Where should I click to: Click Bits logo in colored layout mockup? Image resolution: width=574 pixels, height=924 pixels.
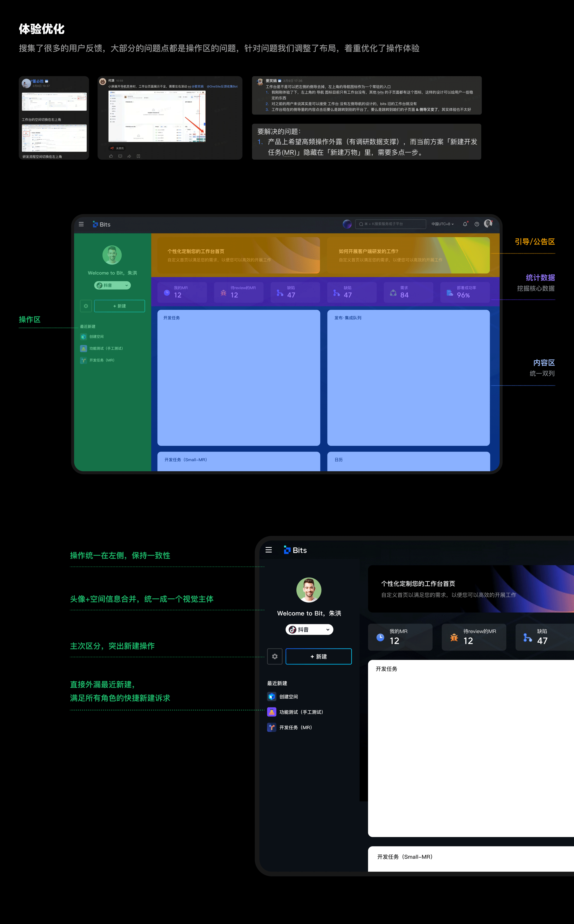click(x=101, y=224)
